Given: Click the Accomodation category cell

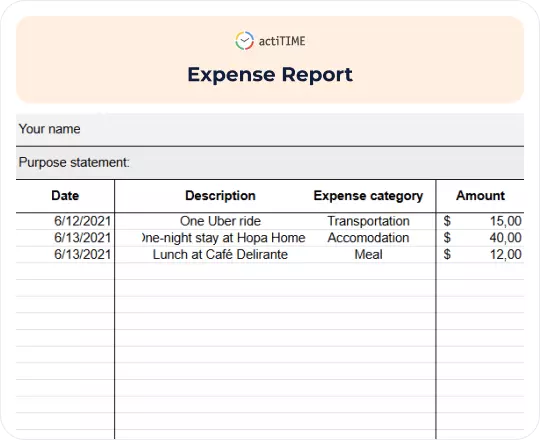Looking at the screenshot, I should (368, 238).
